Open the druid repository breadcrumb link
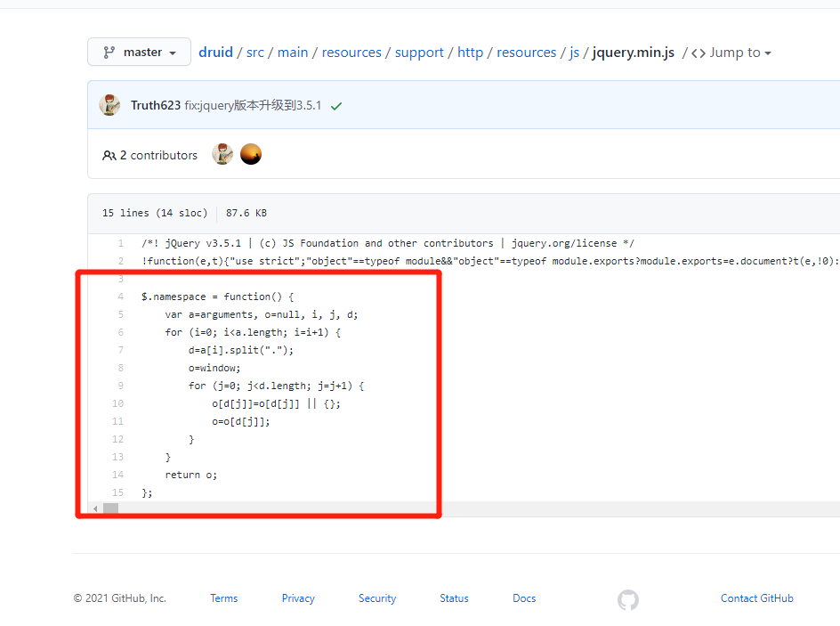 tap(215, 52)
